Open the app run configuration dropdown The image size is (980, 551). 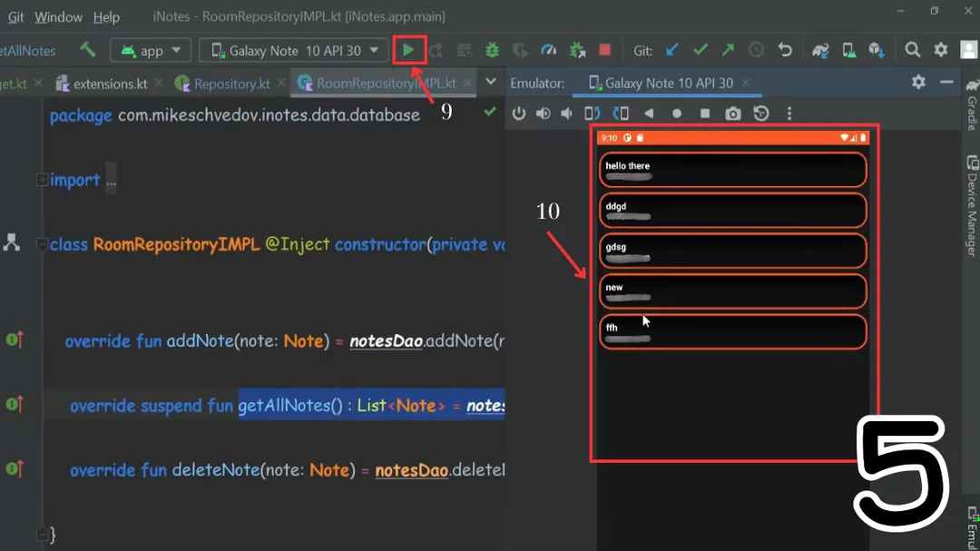click(151, 51)
